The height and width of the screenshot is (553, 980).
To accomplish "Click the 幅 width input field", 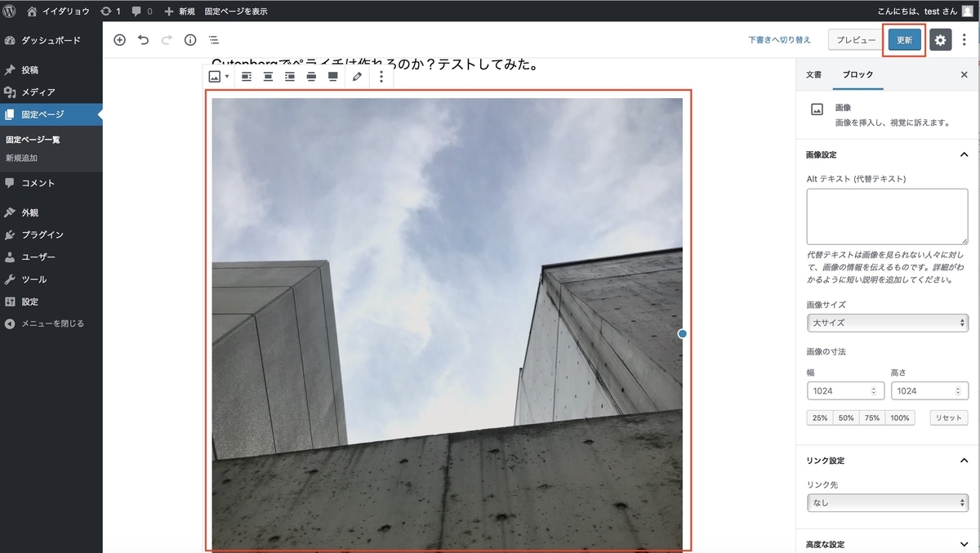I will 844,390.
